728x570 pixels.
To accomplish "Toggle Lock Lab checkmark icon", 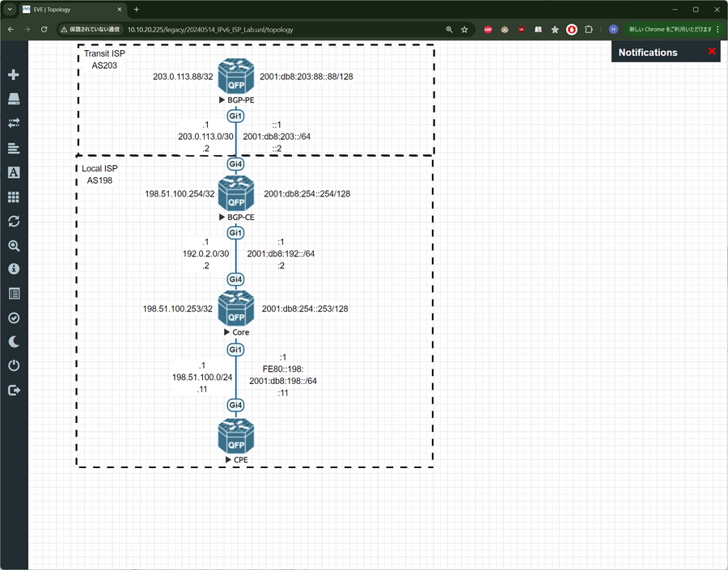I will tap(14, 318).
